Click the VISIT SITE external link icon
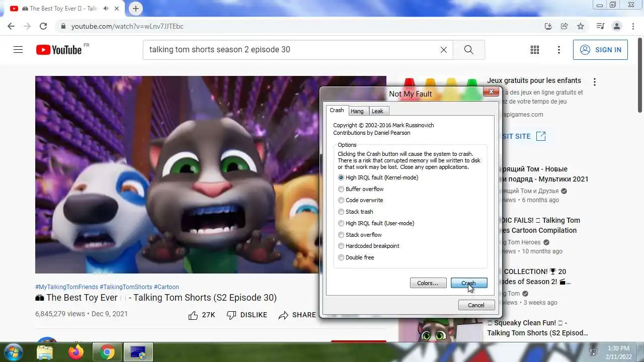 (x=541, y=136)
